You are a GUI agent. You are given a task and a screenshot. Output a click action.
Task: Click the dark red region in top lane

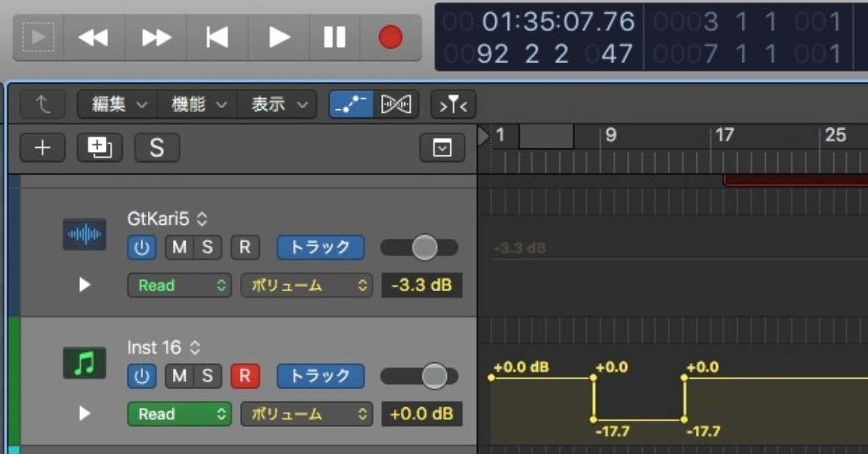pos(795,181)
